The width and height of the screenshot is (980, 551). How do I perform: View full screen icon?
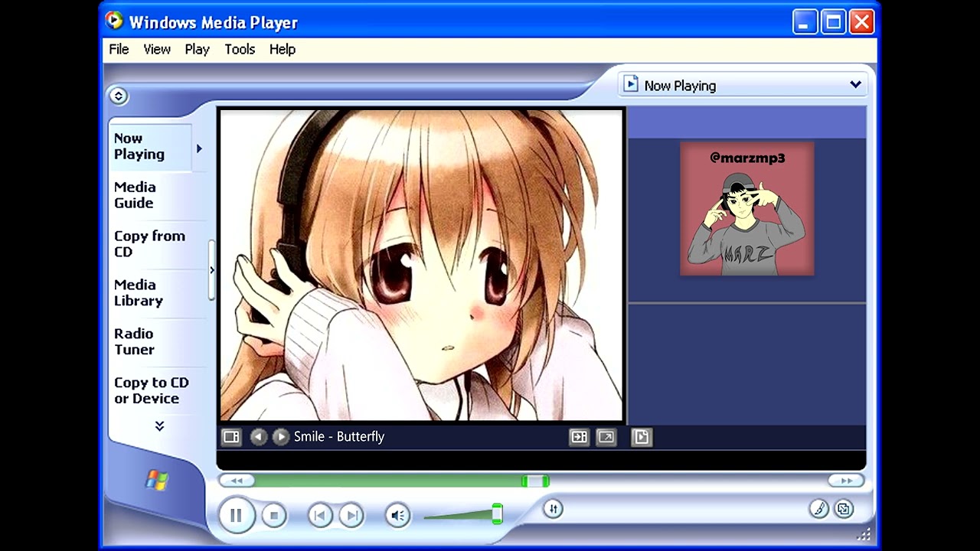(x=606, y=437)
